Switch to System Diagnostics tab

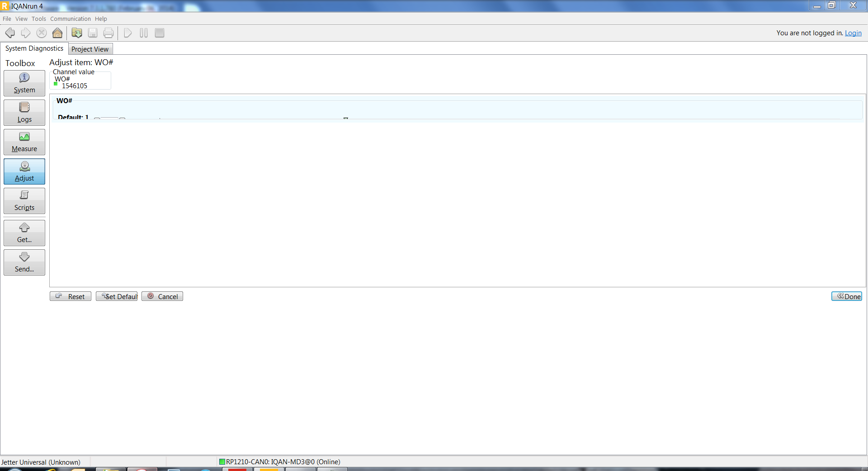pos(34,48)
